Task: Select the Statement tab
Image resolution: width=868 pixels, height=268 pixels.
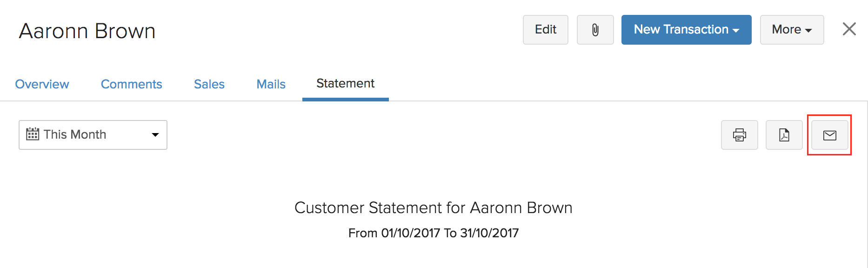Action: tap(345, 84)
